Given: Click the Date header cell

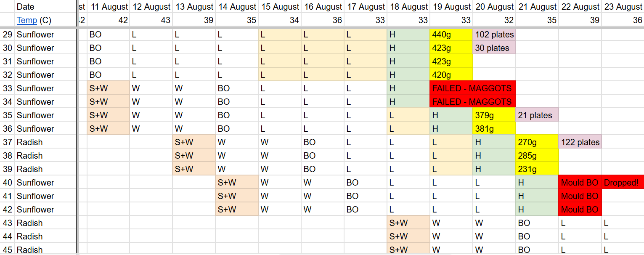Looking at the screenshot, I should point(46,7).
